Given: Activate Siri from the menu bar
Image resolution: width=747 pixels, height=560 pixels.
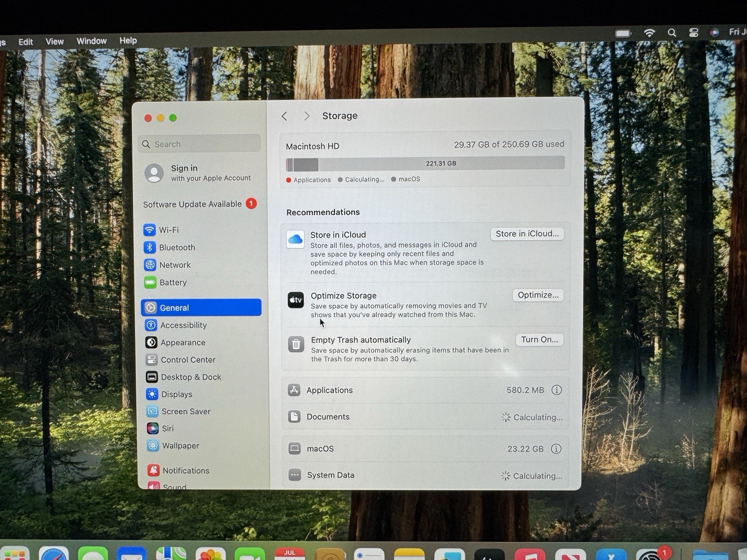Looking at the screenshot, I should (714, 33).
